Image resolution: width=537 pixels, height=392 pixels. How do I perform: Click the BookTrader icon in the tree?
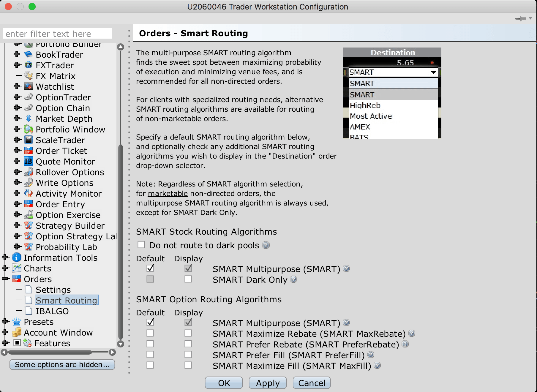(28, 54)
